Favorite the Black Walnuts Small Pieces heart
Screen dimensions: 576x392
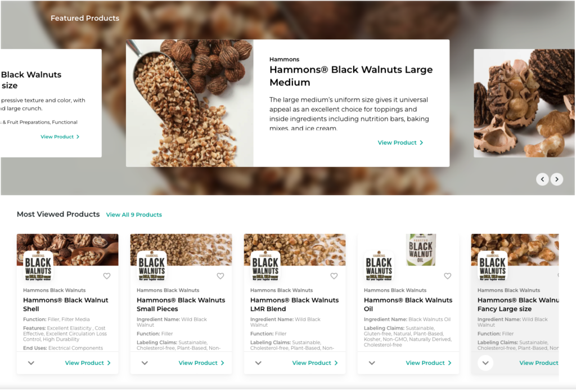(220, 276)
